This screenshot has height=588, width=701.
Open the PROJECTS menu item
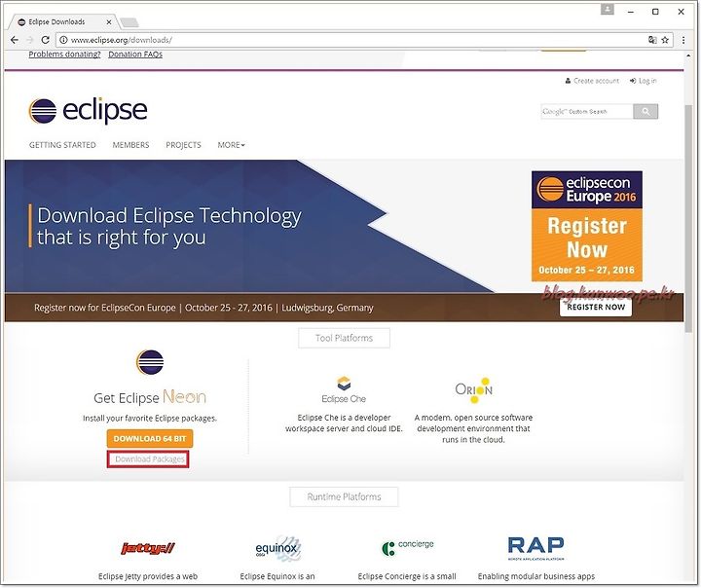[x=183, y=145]
